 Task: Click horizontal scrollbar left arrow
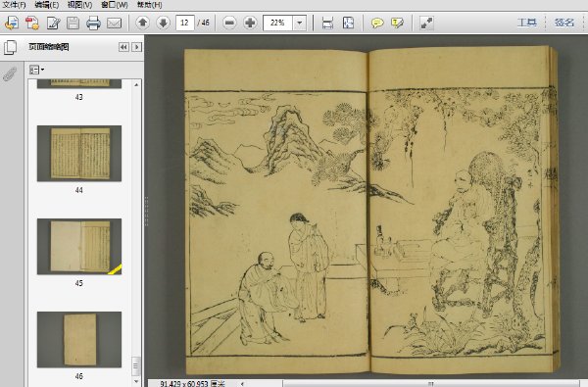pyautogui.click(x=243, y=384)
